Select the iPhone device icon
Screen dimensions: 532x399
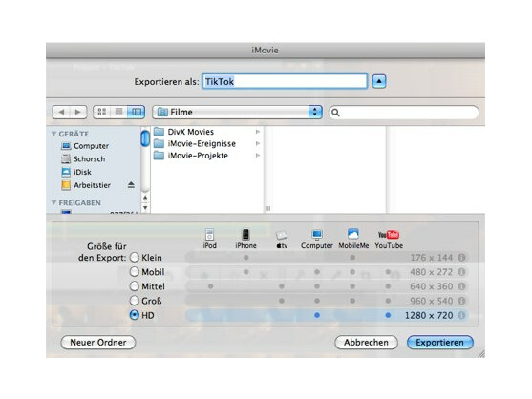(245, 234)
